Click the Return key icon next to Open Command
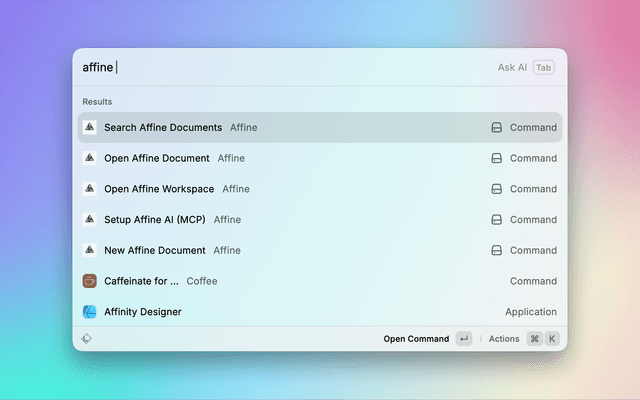 point(464,339)
